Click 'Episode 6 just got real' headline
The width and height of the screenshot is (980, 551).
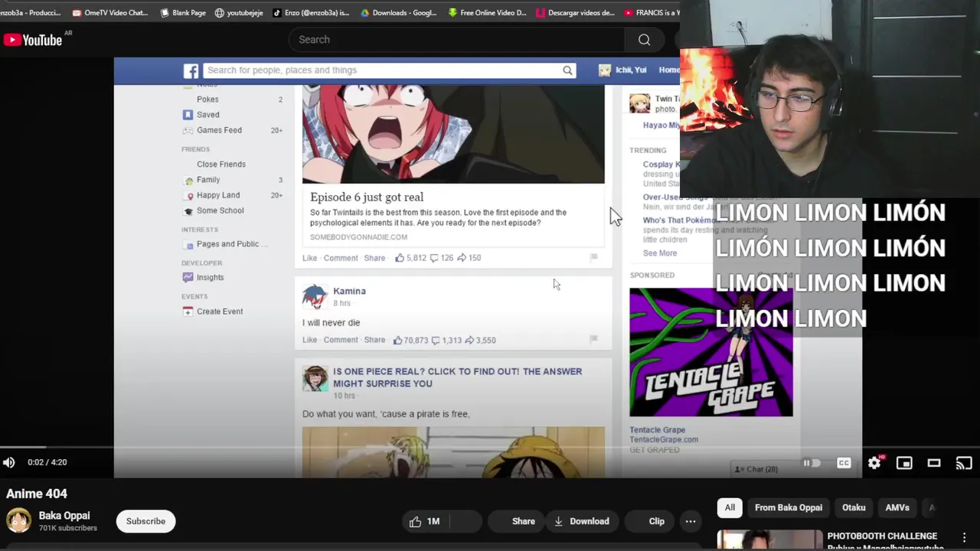367,197
